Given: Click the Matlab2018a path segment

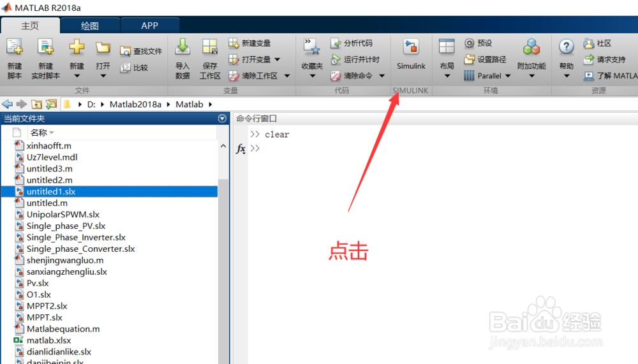Looking at the screenshot, I should pyautogui.click(x=135, y=105).
